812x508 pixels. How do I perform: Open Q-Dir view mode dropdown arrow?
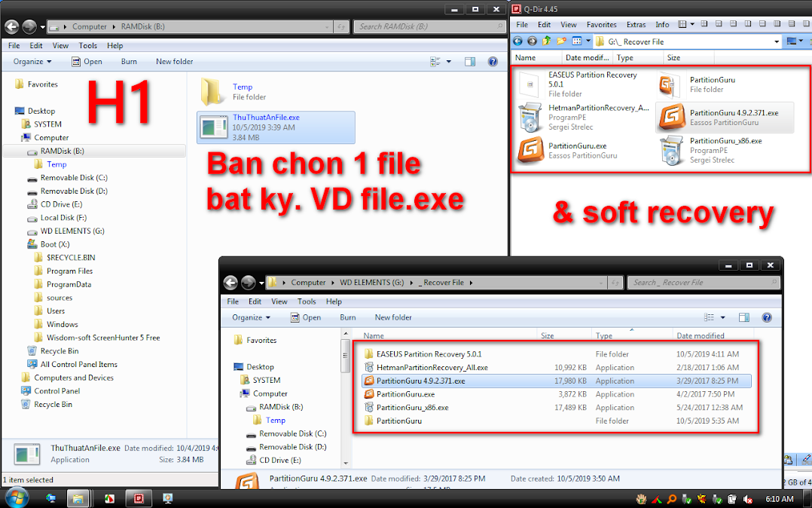pos(588,41)
